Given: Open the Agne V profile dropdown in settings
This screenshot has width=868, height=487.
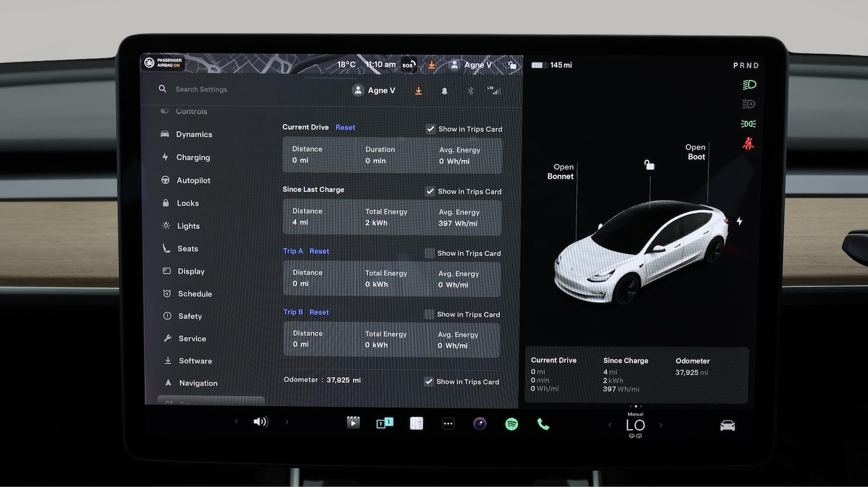Looking at the screenshot, I should coord(374,90).
